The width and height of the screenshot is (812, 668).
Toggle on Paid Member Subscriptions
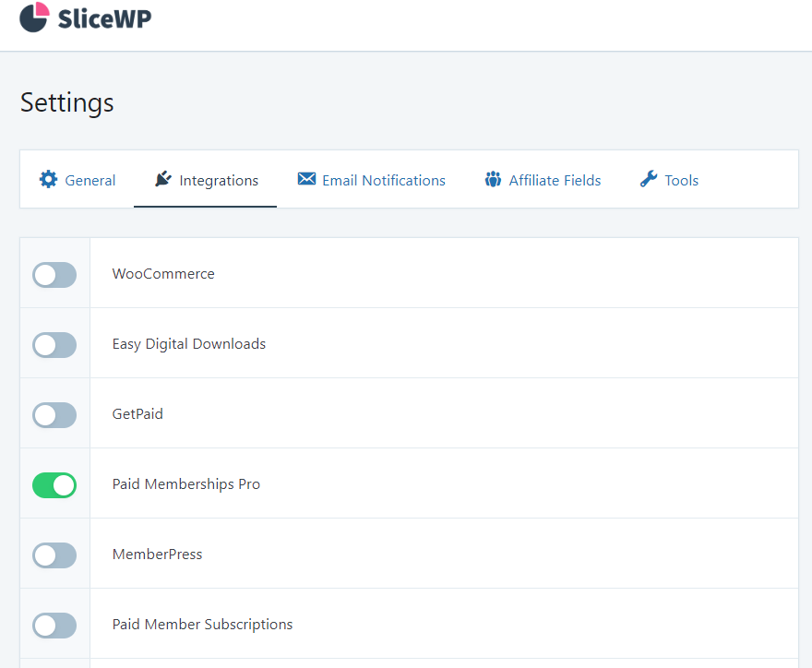(x=54, y=625)
